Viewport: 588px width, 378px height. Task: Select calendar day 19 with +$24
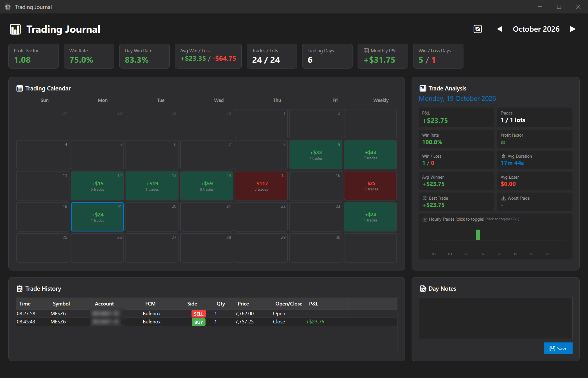[x=97, y=217]
